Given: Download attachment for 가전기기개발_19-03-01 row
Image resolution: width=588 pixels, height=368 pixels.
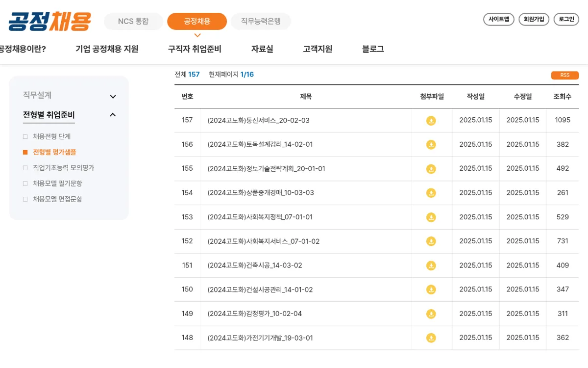Looking at the screenshot, I should click(431, 338).
